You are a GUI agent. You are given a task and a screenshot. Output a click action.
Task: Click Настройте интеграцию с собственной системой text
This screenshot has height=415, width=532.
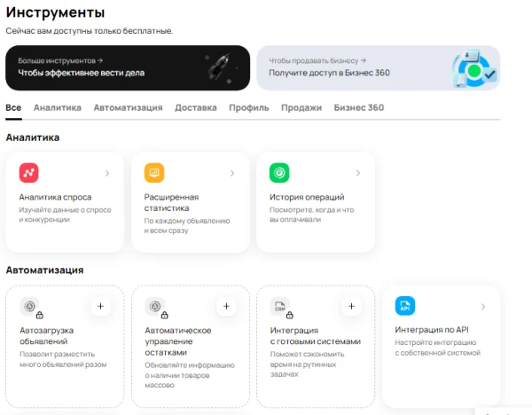(438, 348)
